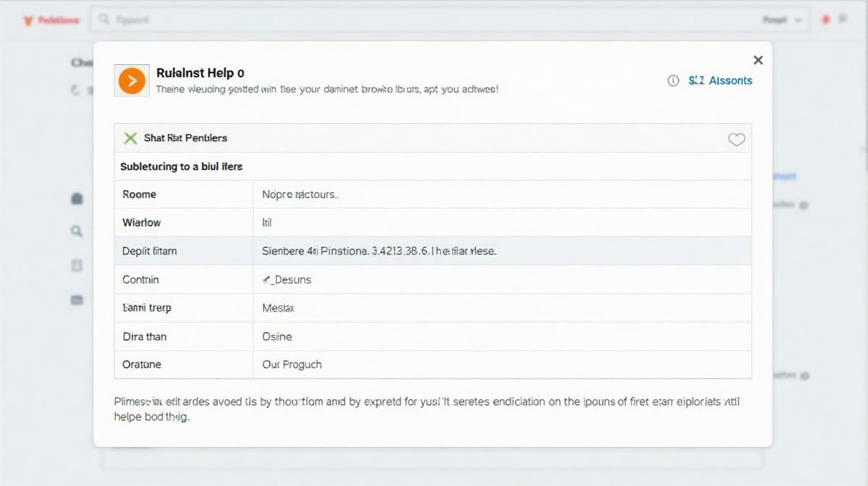Click the heart icon in the table header
The image size is (868, 486).
(736, 140)
